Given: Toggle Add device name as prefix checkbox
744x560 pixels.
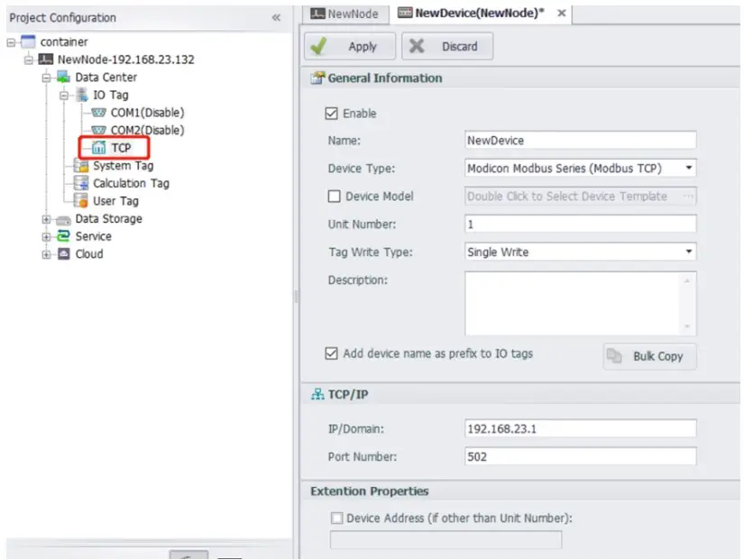Looking at the screenshot, I should tap(331, 353).
